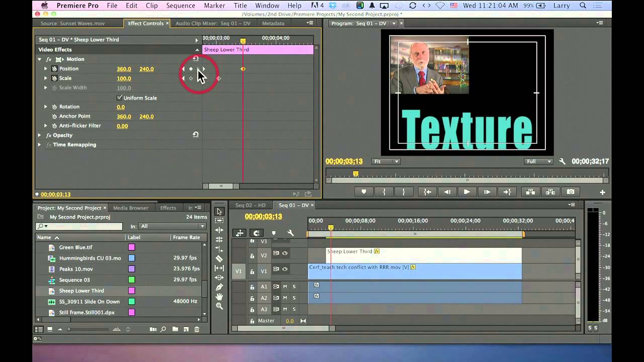Select the Razor tool

coord(219,258)
